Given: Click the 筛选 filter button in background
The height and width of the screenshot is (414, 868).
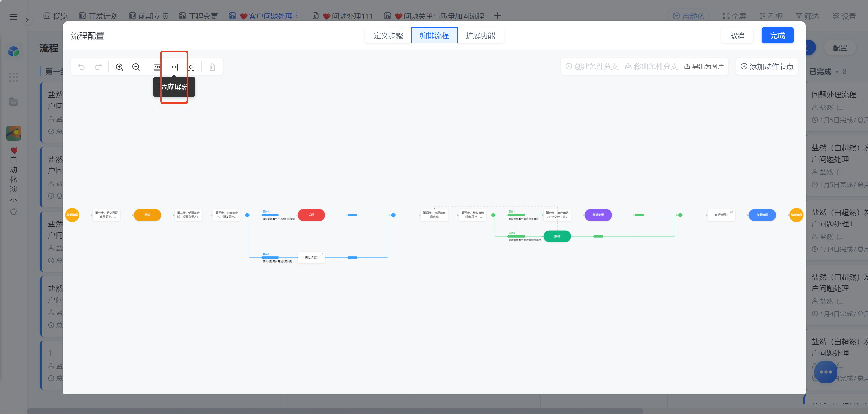Looking at the screenshot, I should (x=808, y=16).
